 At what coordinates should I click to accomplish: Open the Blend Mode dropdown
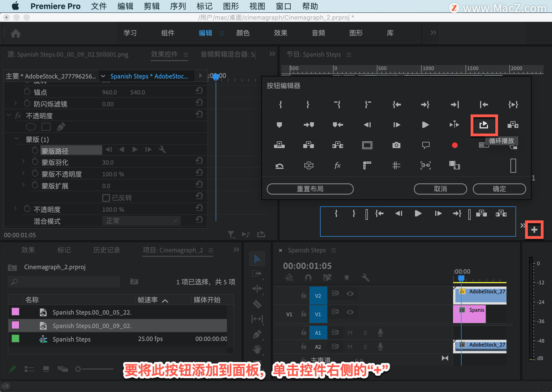click(x=141, y=221)
